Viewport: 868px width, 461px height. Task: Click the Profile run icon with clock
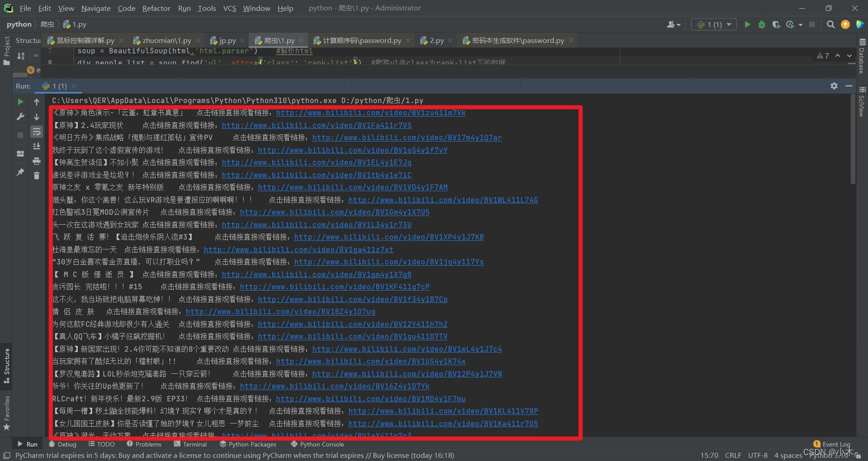click(x=790, y=24)
